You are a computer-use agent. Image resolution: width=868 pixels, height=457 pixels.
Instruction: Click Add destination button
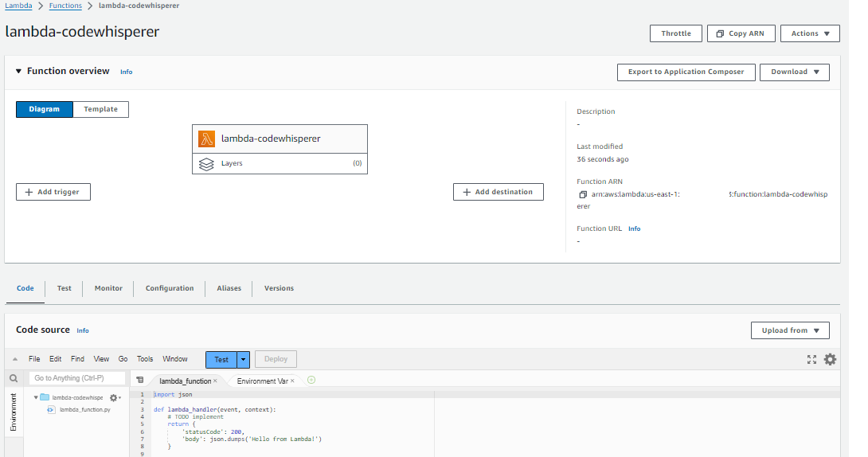pos(499,192)
